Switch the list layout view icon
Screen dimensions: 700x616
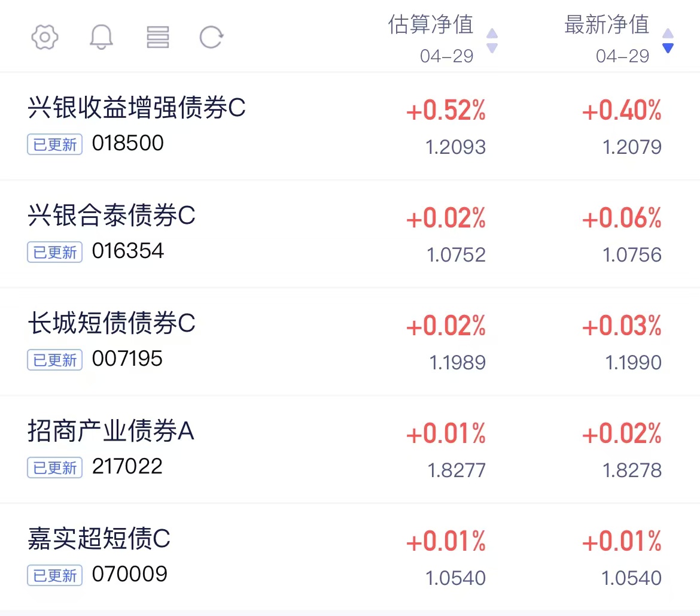(x=157, y=37)
